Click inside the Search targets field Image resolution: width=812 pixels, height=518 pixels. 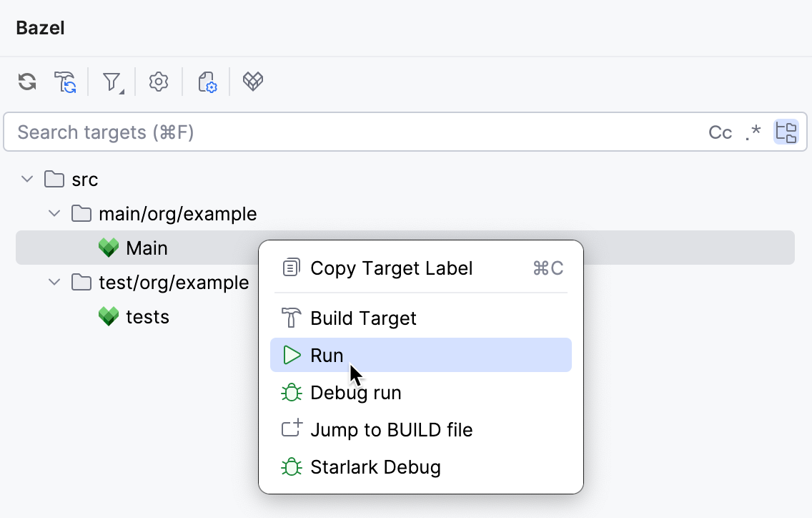[x=286, y=132]
